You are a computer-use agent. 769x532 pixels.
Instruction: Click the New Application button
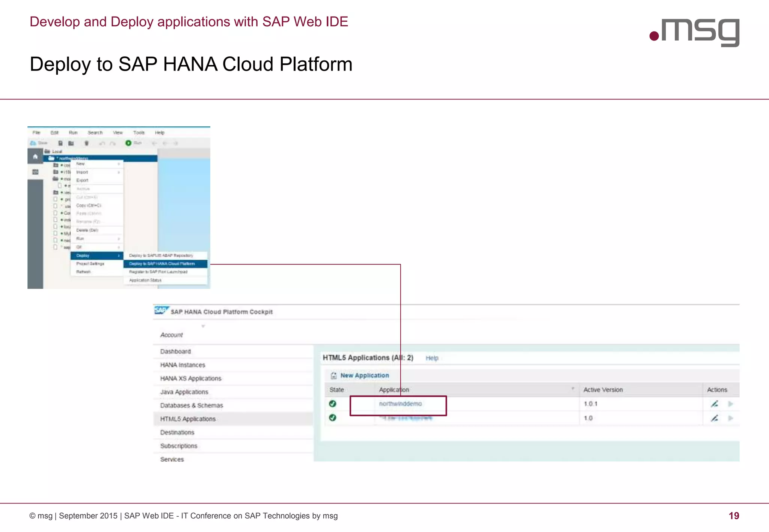[x=360, y=376]
